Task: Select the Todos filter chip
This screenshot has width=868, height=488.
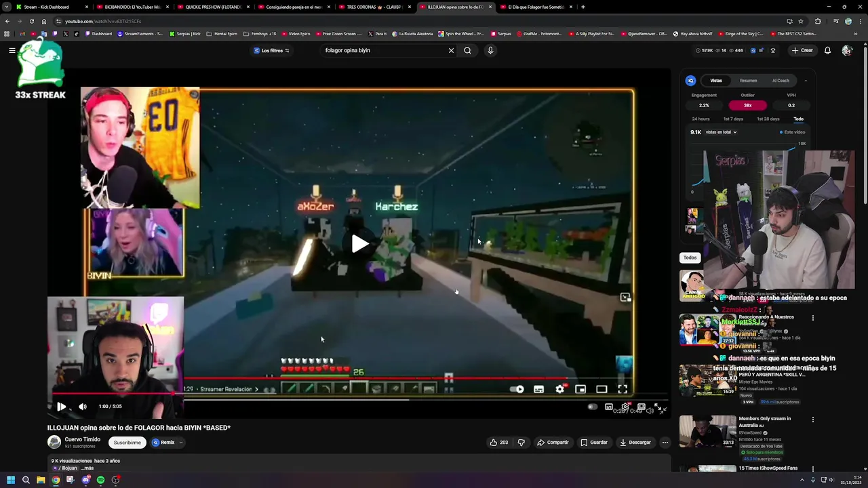Action: coord(690,258)
